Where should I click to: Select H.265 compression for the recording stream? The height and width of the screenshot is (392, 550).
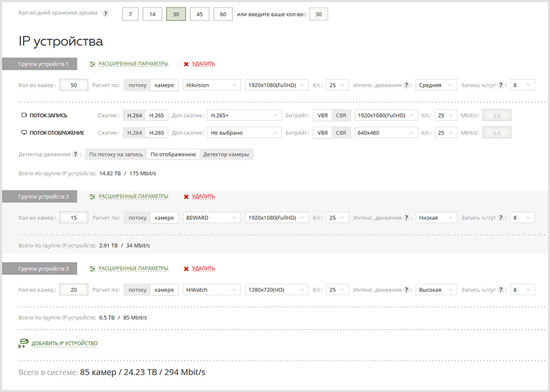pos(156,115)
